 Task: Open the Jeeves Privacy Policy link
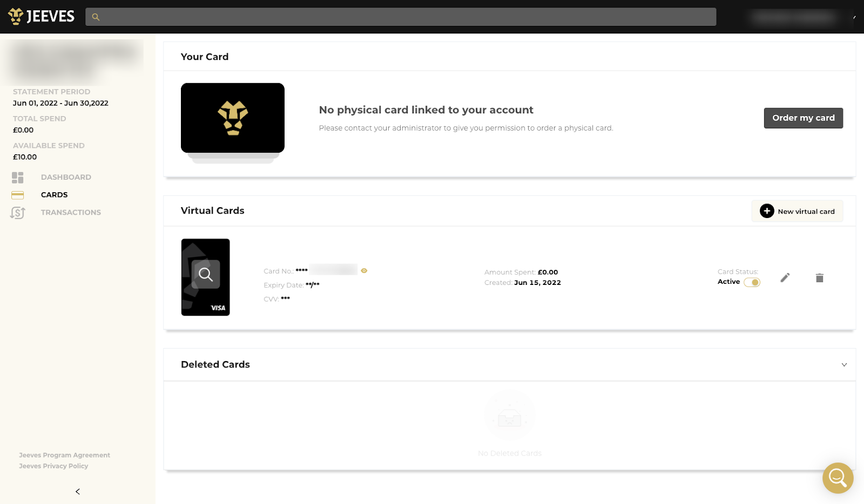coord(53,466)
